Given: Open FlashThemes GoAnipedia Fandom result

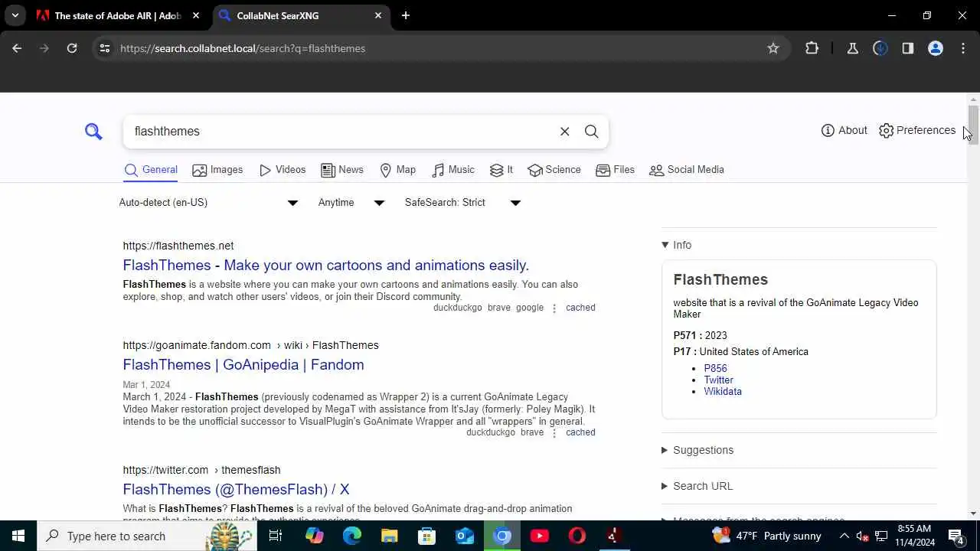Looking at the screenshot, I should pos(243,365).
